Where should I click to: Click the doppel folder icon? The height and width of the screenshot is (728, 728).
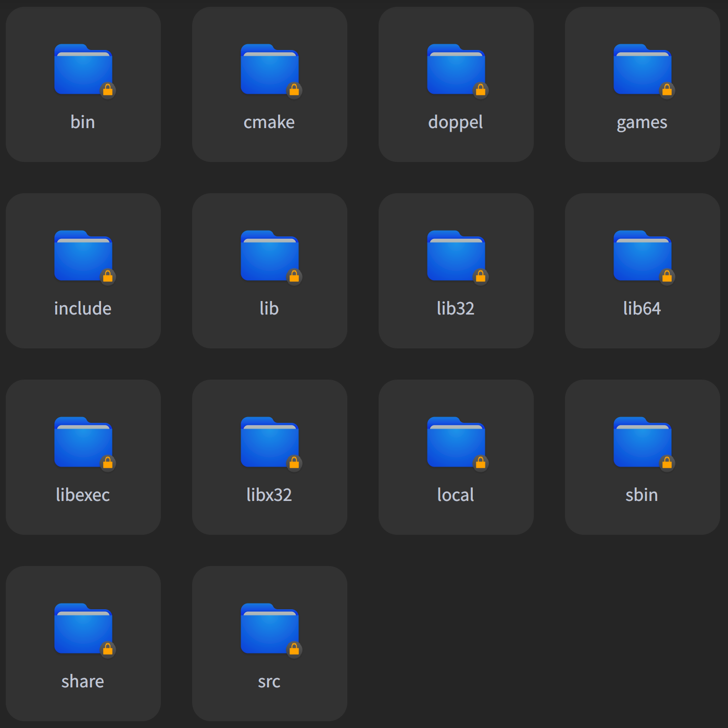tap(456, 69)
